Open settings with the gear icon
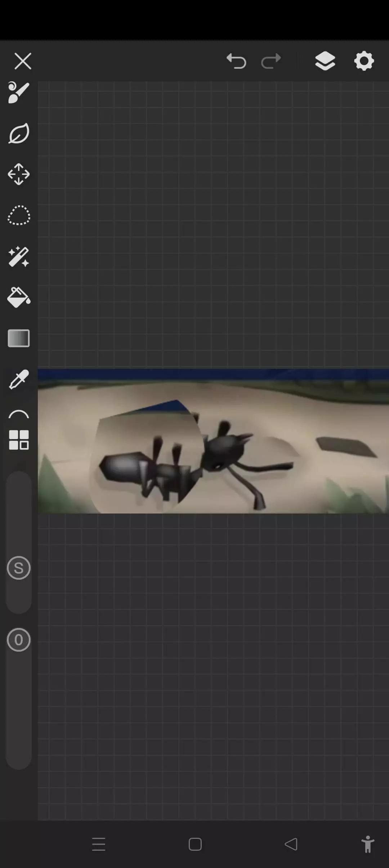Image resolution: width=389 pixels, height=868 pixels. (364, 61)
